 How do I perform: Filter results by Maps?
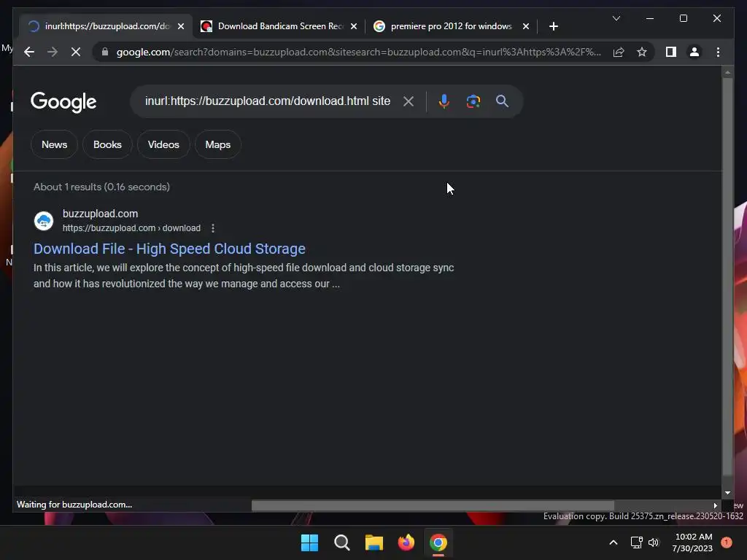tap(217, 145)
